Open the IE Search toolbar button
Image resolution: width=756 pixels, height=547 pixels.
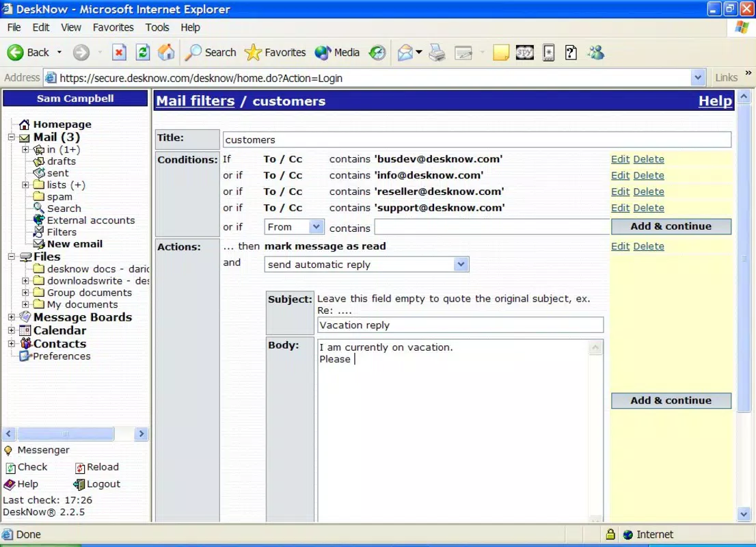pyautogui.click(x=211, y=52)
